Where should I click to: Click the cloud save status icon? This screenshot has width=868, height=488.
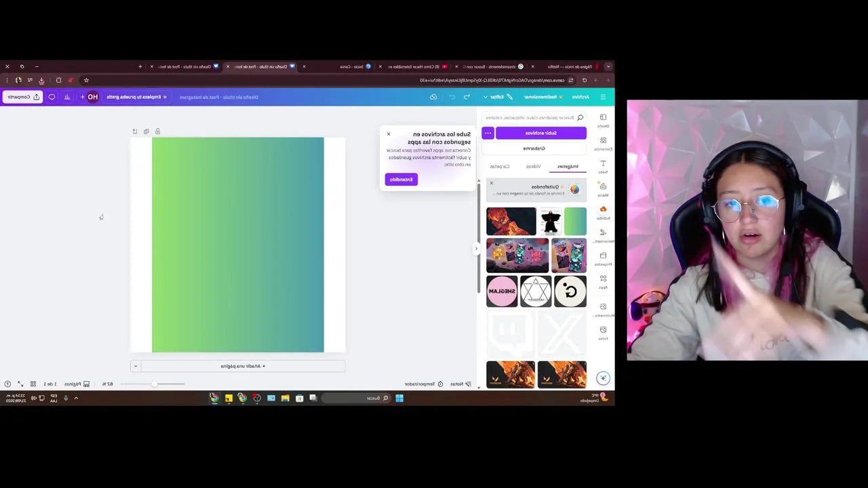(x=433, y=97)
